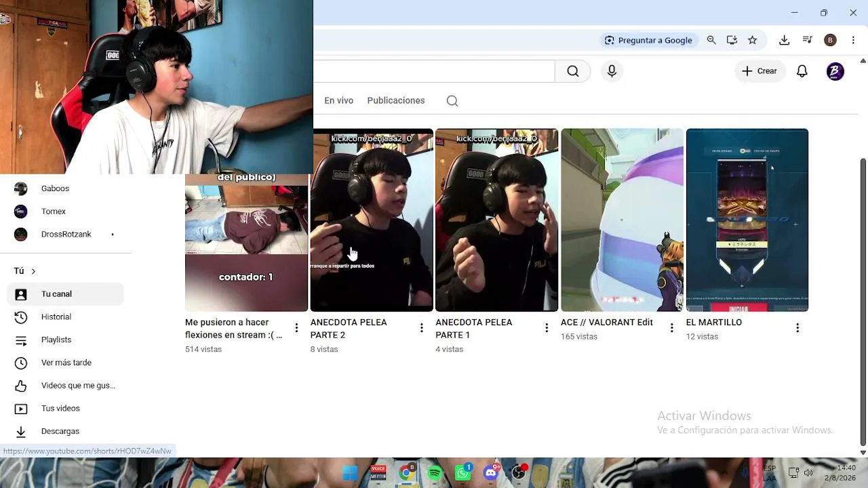Click the Preguntar a Google button
The image size is (868, 488).
(648, 40)
